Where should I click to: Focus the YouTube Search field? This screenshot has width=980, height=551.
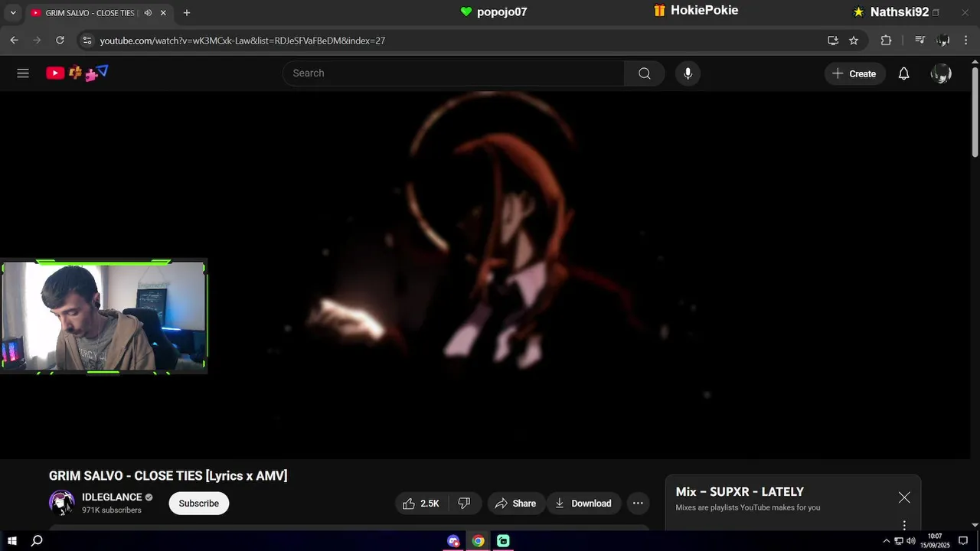(453, 73)
